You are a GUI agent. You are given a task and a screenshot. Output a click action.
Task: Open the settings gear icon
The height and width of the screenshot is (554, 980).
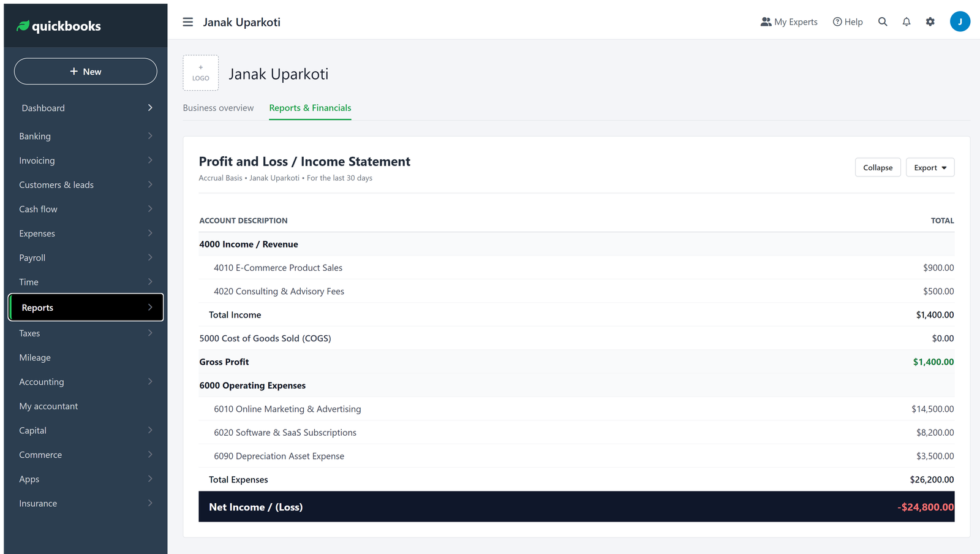click(930, 21)
